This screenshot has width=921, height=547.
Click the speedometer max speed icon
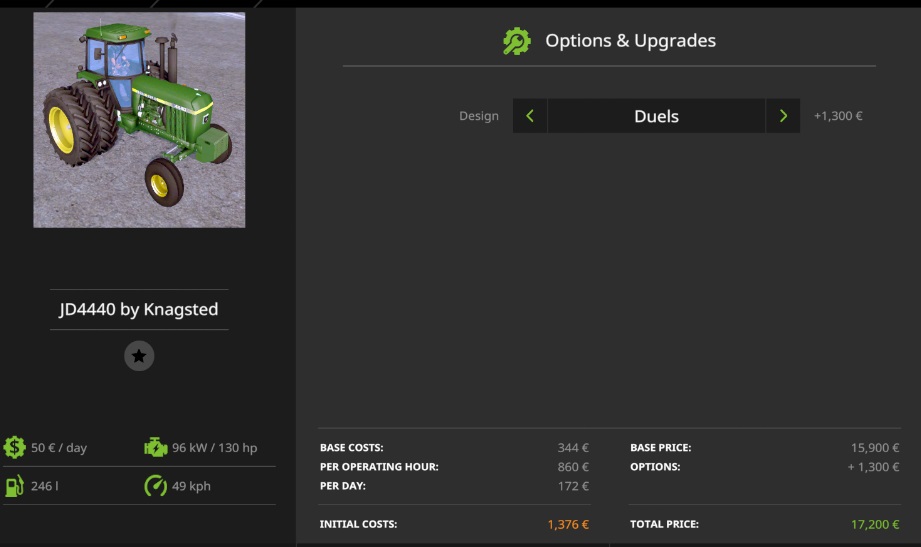[x=156, y=486]
